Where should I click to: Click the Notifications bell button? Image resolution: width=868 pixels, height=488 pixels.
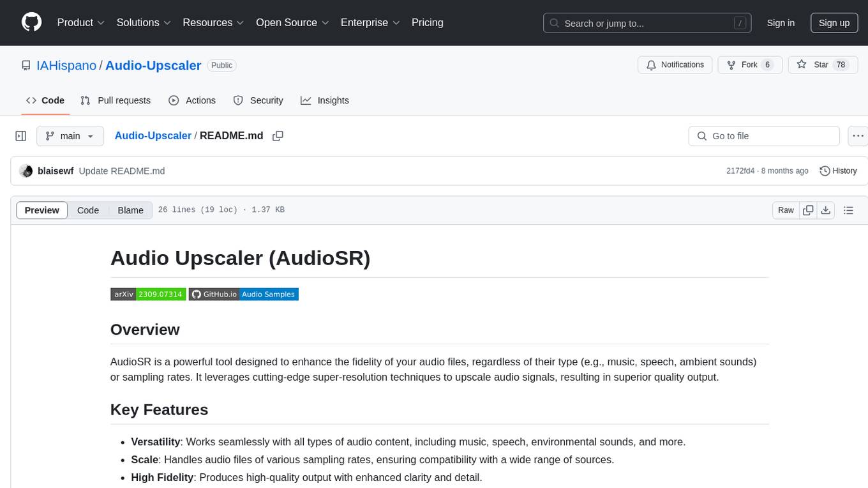(x=675, y=65)
